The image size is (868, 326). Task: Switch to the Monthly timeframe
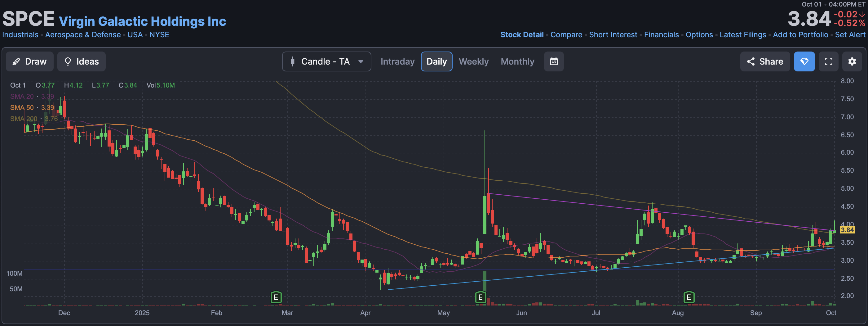517,61
